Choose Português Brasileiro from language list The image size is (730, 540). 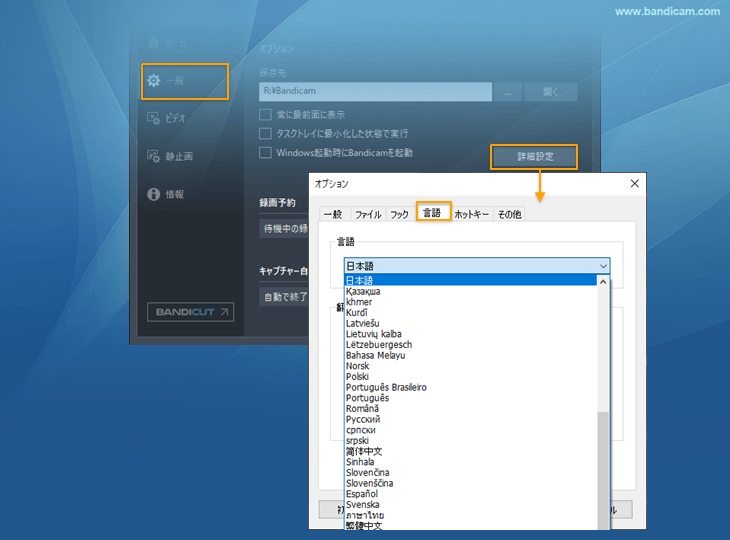tap(386, 387)
